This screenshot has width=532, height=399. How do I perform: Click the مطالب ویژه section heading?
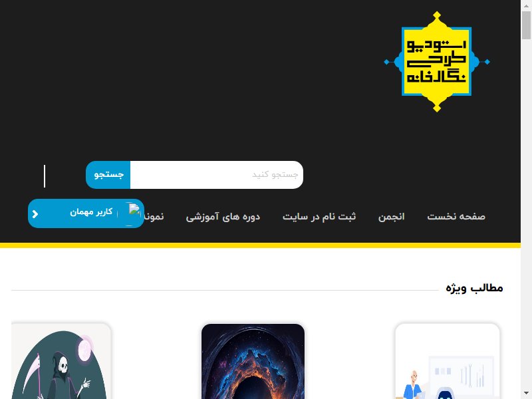pos(474,288)
